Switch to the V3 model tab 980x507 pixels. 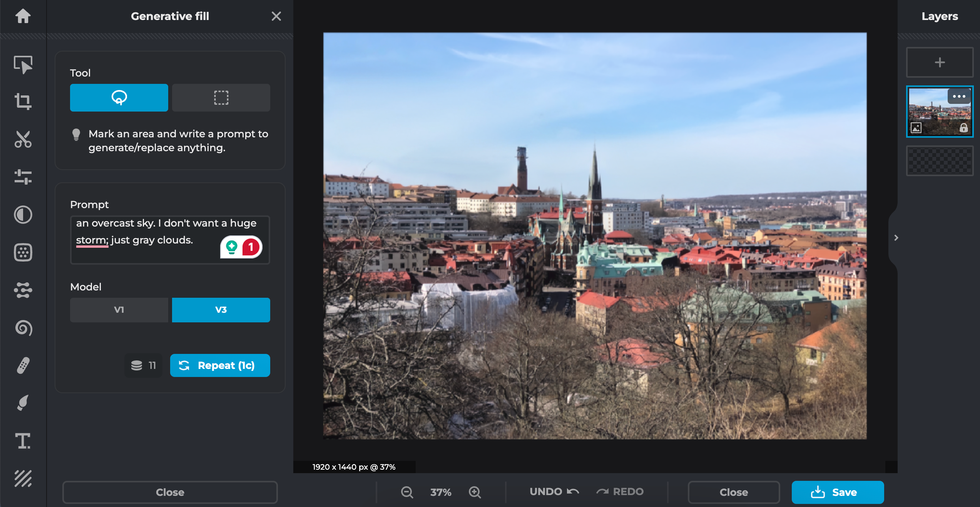(x=221, y=310)
